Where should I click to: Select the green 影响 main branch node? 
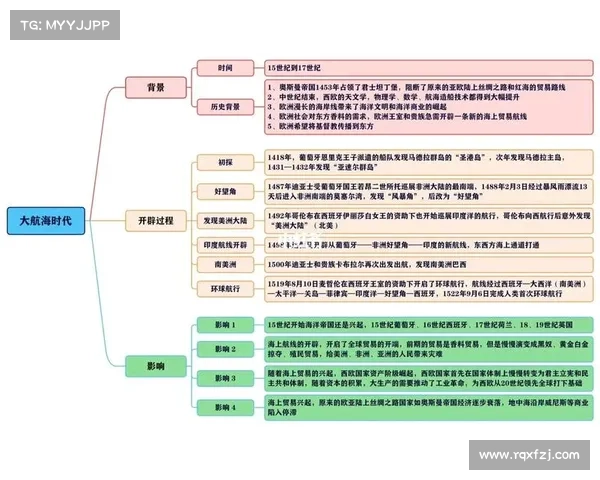coord(156,366)
